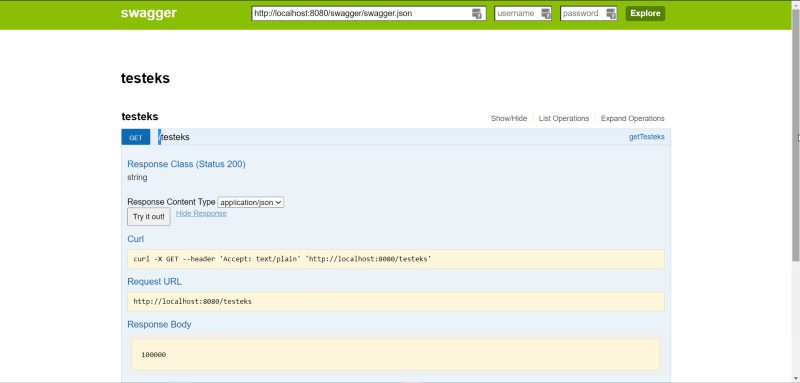This screenshot has width=800, height=383.
Task: Click the Request URL value http://localhost:8080/testeks
Action: coord(192,301)
